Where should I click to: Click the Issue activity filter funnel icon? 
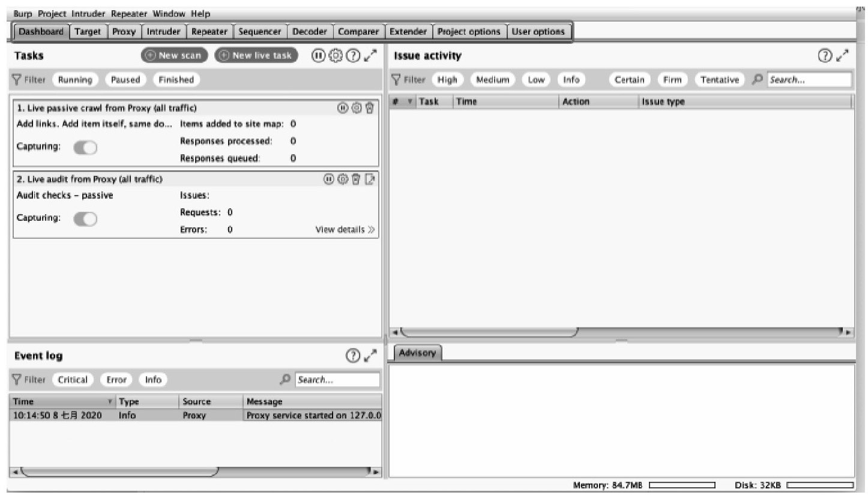click(396, 80)
